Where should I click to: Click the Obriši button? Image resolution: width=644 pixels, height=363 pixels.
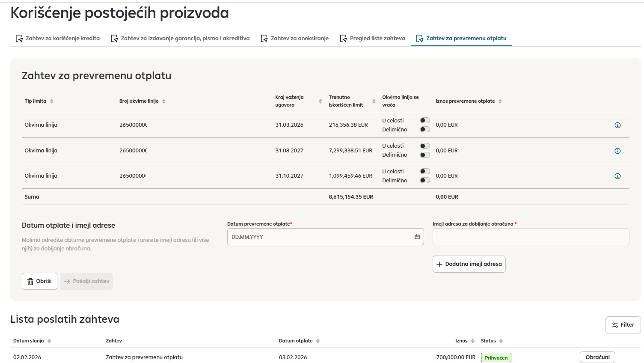click(x=39, y=281)
